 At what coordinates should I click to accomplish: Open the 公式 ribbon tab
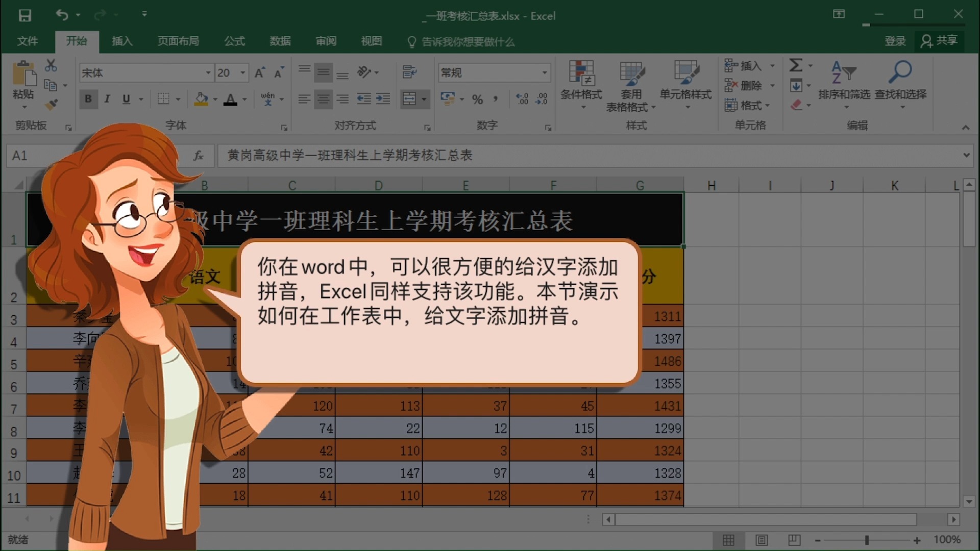(x=234, y=41)
